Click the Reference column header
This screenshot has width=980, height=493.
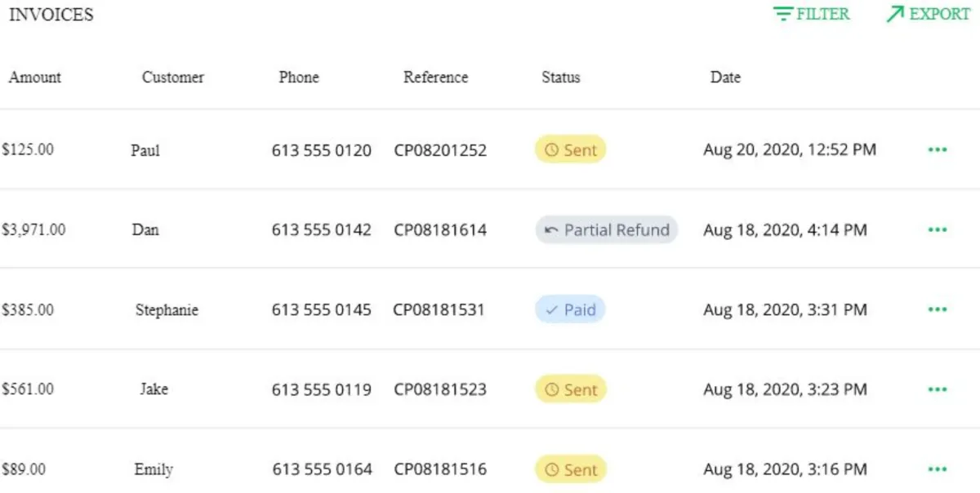(436, 78)
